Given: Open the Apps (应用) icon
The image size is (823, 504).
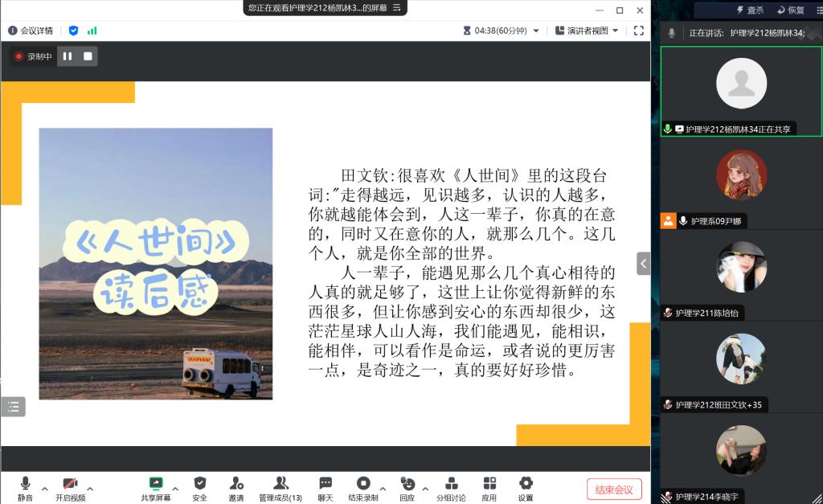Looking at the screenshot, I should pos(489,487).
